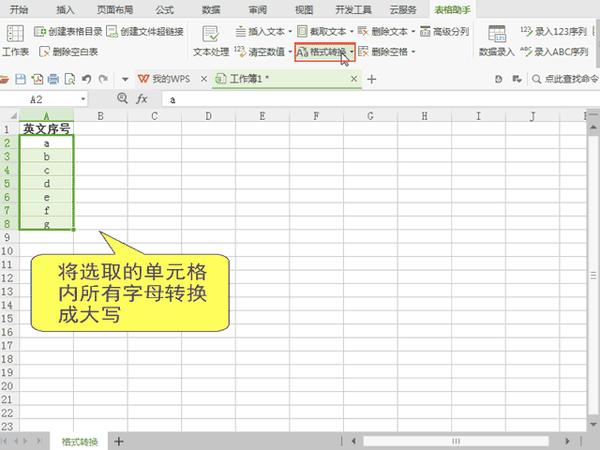The height and width of the screenshot is (450, 600).
Task: Add a new sheet with plus button
Action: click(119, 441)
